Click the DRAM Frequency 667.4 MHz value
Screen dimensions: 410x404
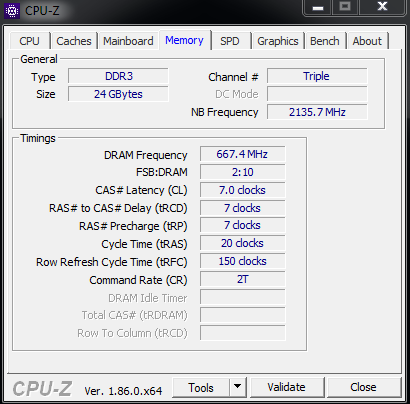tap(242, 154)
